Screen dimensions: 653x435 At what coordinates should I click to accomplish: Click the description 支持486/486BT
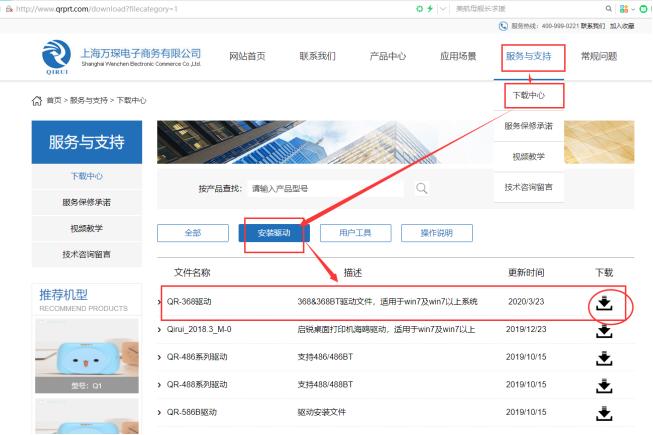pyautogui.click(x=325, y=357)
